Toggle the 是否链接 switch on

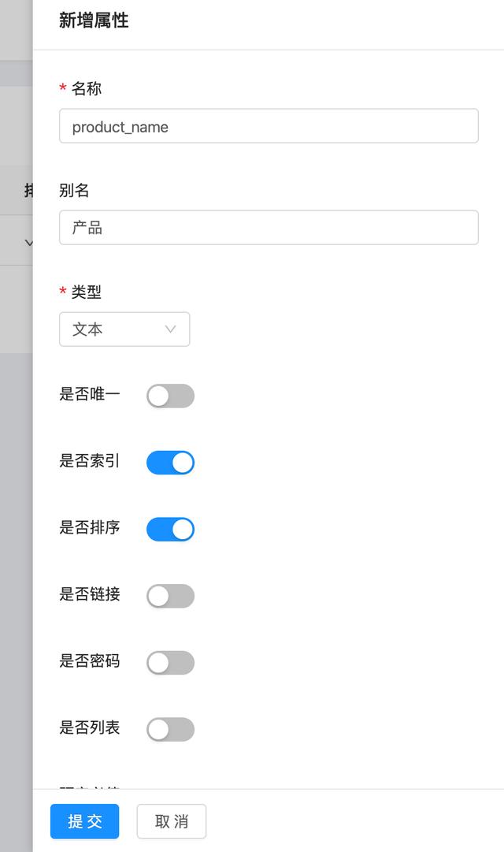170,596
